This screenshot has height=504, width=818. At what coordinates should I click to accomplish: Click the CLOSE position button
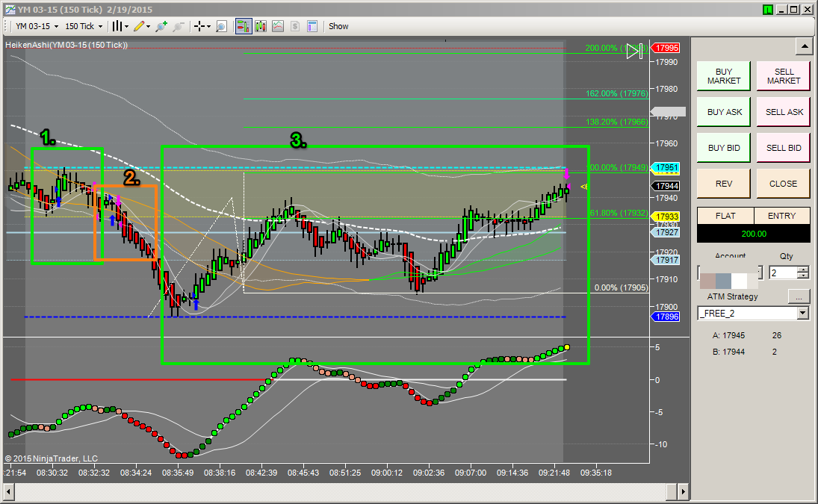[784, 184]
